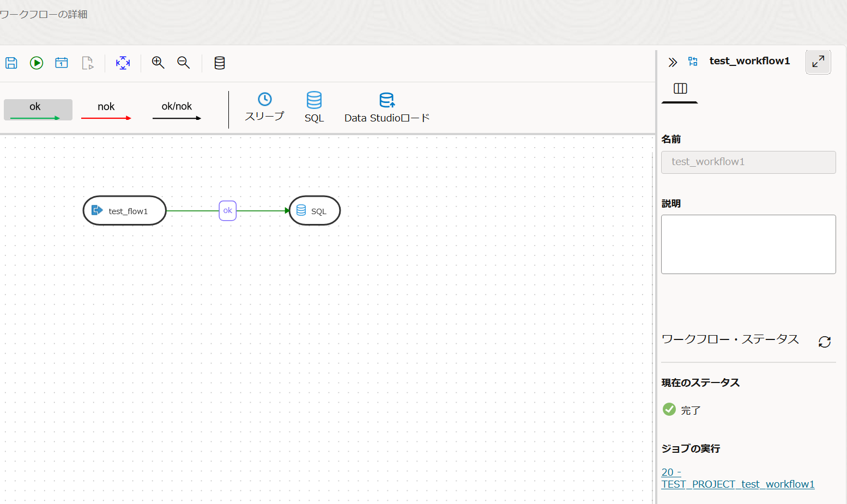Zoom in on the canvas
This screenshot has height=504, width=847.
tap(158, 63)
